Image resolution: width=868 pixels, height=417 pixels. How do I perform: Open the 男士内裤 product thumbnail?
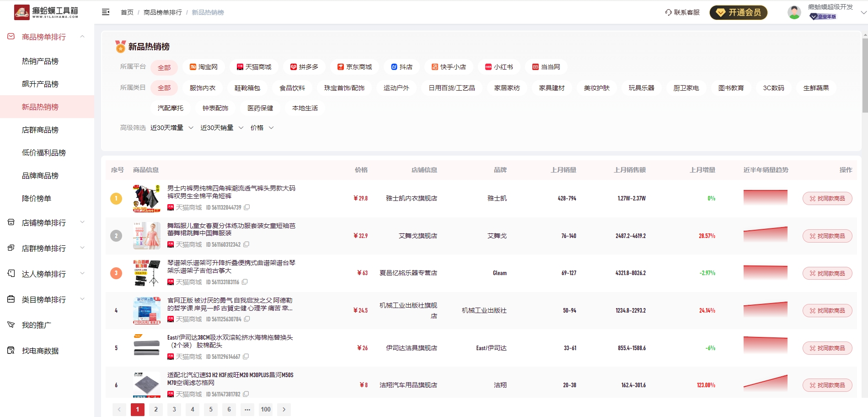(147, 198)
